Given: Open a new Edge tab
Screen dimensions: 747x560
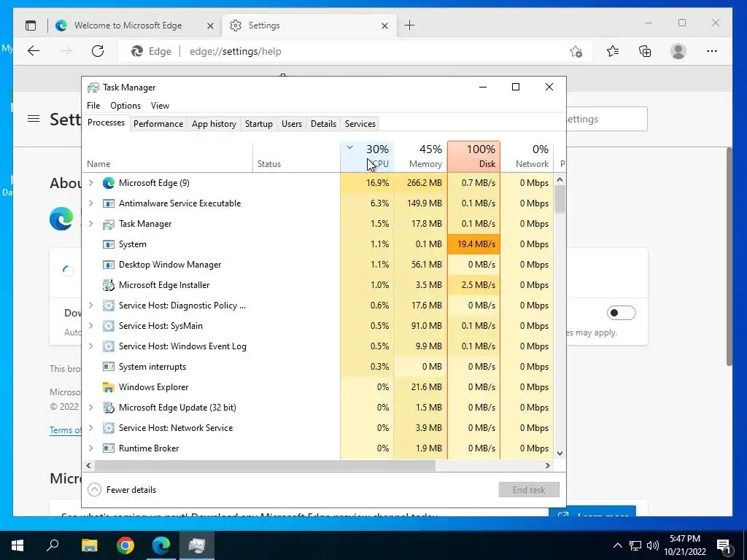Looking at the screenshot, I should pyautogui.click(x=409, y=26).
